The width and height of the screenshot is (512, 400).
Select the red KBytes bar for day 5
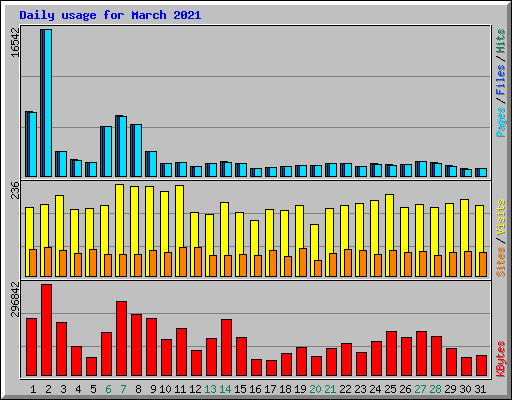[91, 367]
